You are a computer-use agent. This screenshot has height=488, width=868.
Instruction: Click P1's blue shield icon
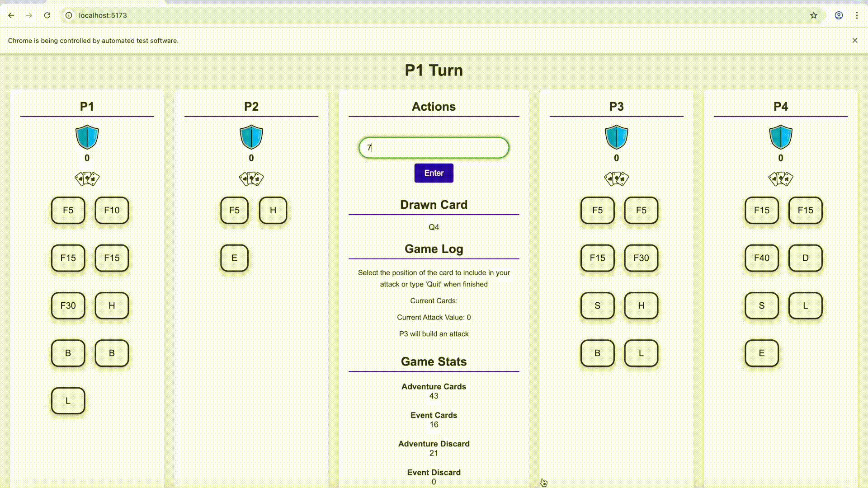pos(87,137)
